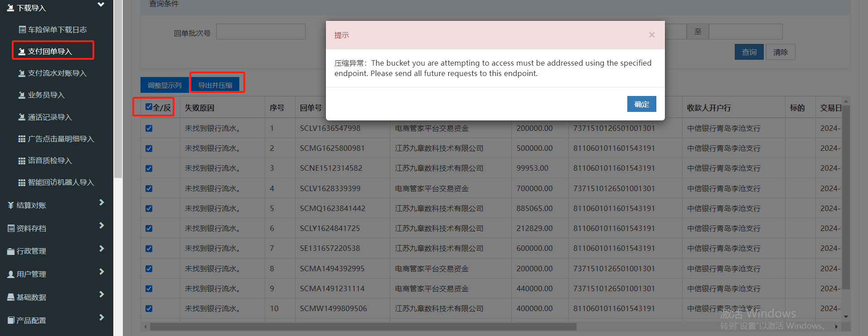Click the table vertical scrollbar thumb
This screenshot has width=868, height=336.
pyautogui.click(x=846, y=197)
